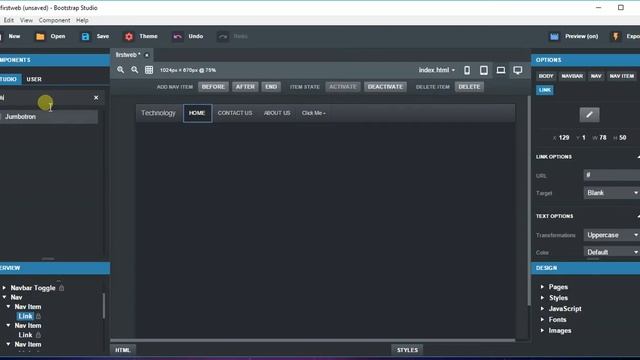Open the Transformation dropdown set to Uppercase
This screenshot has height=360, width=640.
[x=611, y=235]
